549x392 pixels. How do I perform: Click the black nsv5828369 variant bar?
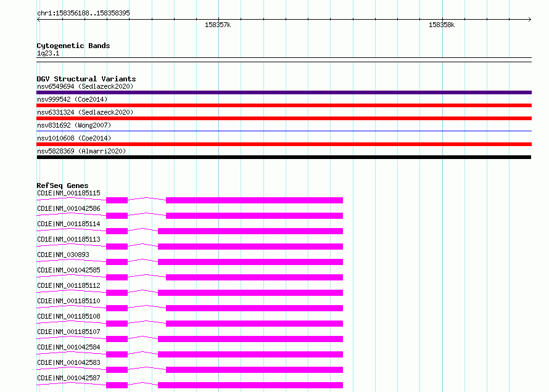coord(284,157)
